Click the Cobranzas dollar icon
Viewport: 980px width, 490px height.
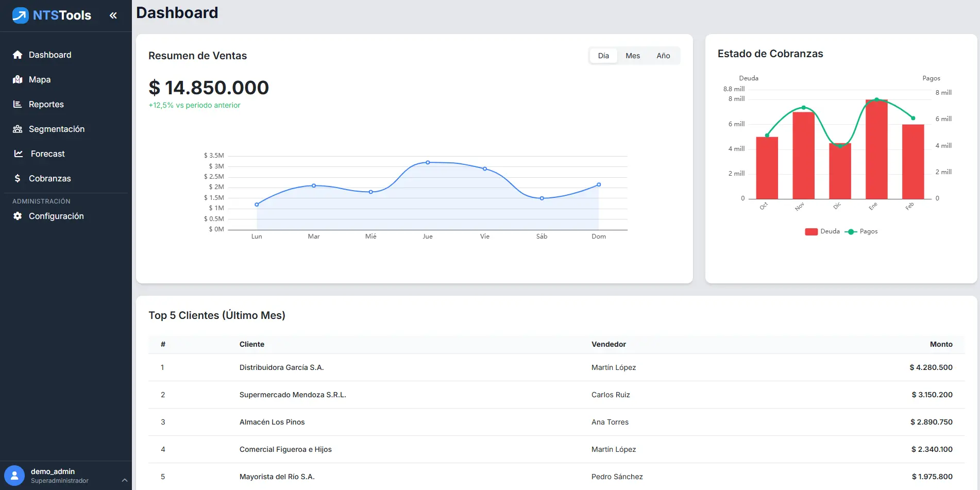(x=18, y=178)
